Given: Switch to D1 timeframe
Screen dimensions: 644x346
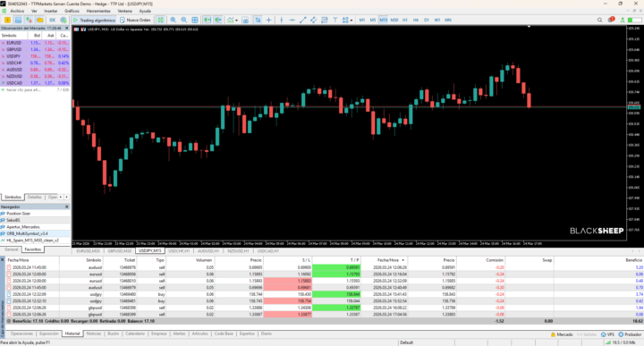Looking at the screenshot, I should [427, 20].
